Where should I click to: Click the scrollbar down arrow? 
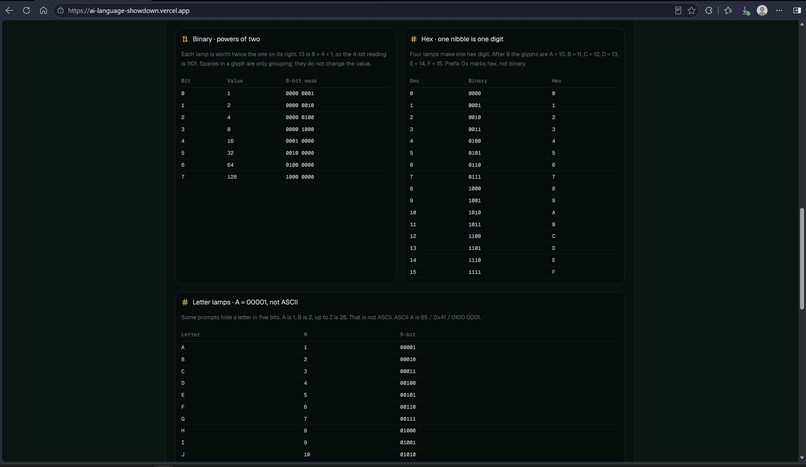pos(801,457)
